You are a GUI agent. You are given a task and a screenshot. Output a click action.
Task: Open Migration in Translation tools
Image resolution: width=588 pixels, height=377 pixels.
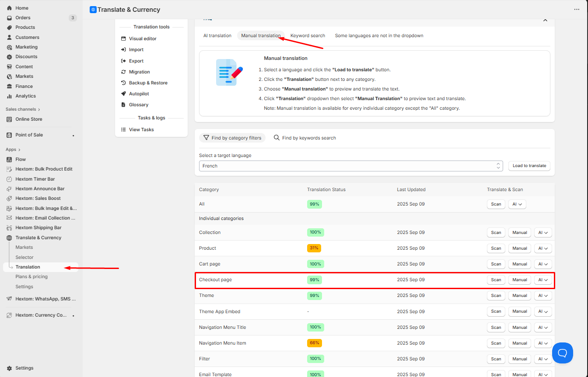tap(139, 72)
